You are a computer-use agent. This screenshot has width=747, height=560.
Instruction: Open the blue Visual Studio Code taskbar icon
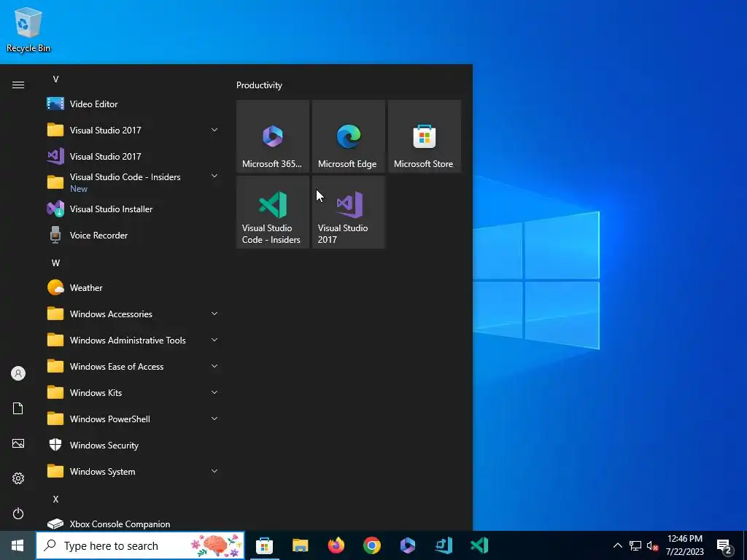[444, 545]
